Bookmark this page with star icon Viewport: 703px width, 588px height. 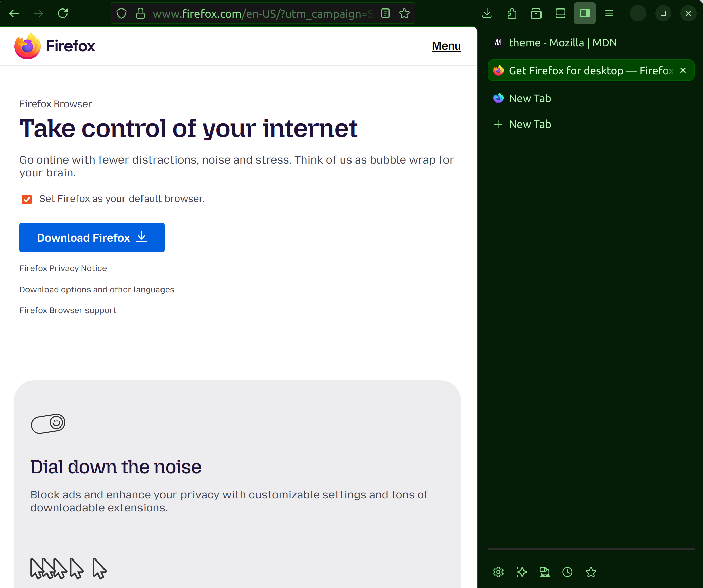(404, 14)
